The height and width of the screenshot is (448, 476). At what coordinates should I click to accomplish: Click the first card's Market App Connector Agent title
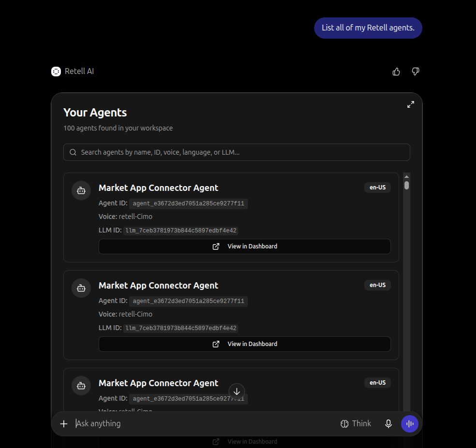[159, 188]
